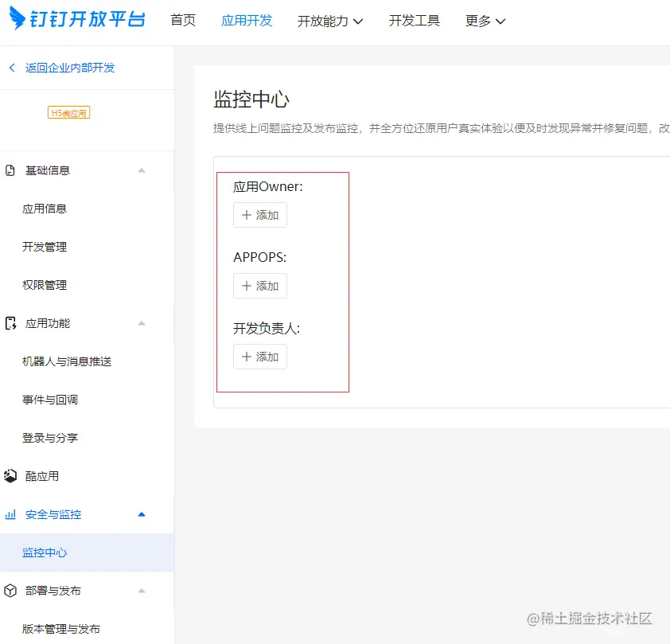The width and height of the screenshot is (670, 644).
Task: Click the 应用功能 section title
Action: (x=48, y=323)
